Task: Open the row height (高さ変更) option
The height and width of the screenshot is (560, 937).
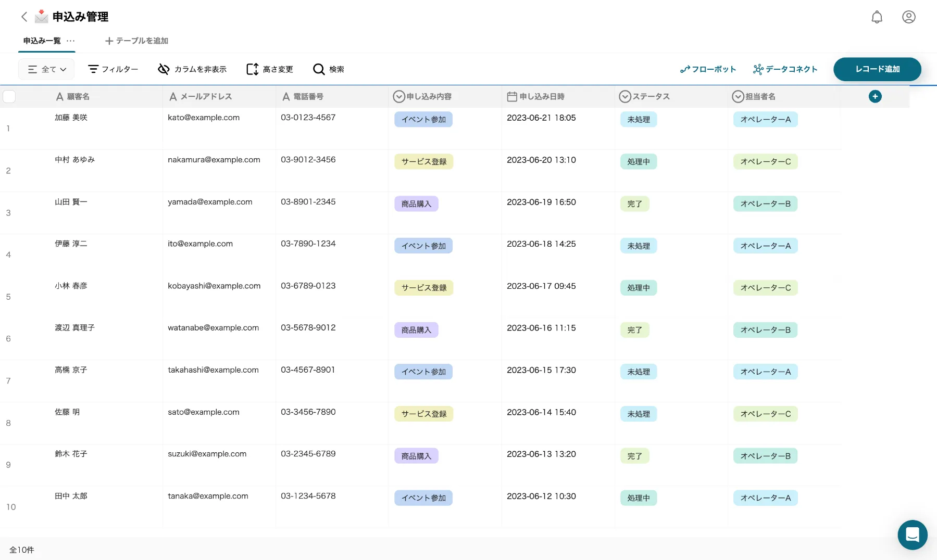Action: click(270, 69)
